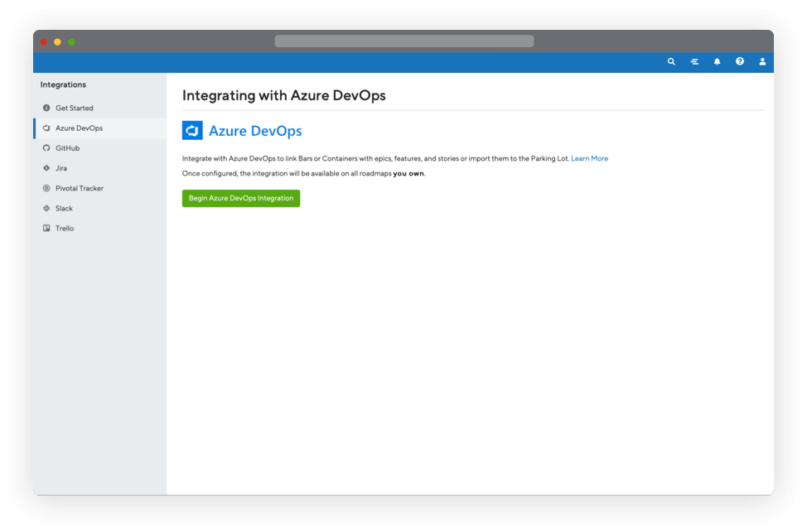Click the Jira sidebar icon
Viewport: 807px width, 532px height.
click(x=46, y=168)
